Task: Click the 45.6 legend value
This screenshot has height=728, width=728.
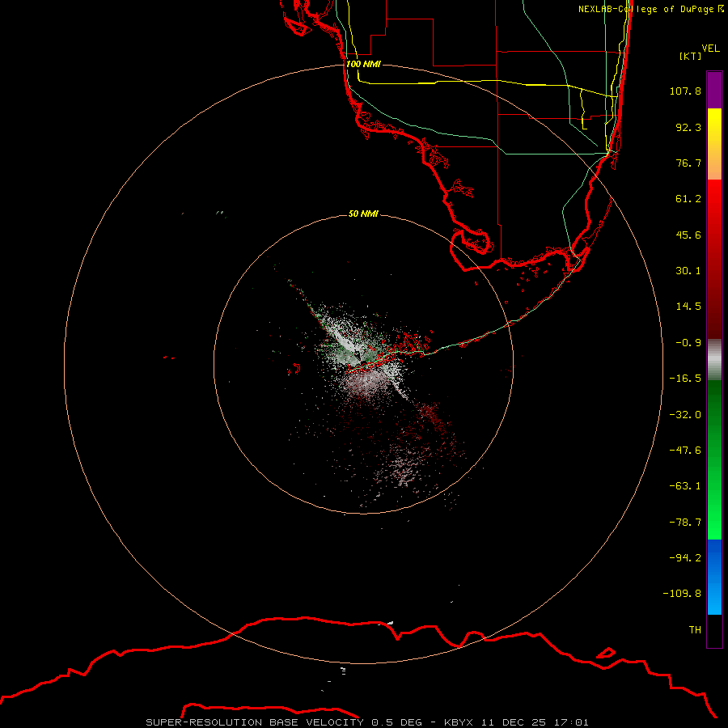Action: (688, 235)
